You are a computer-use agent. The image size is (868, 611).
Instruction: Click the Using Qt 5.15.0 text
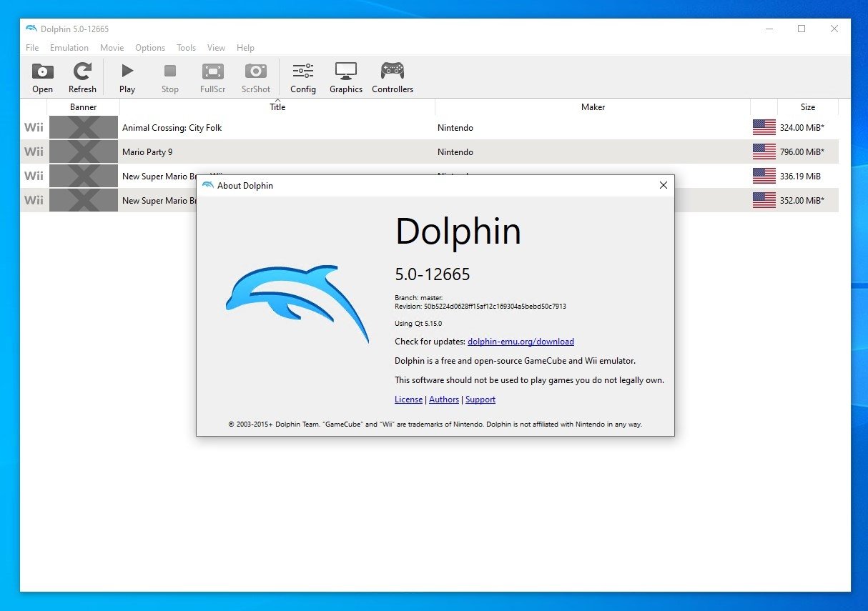(x=418, y=324)
